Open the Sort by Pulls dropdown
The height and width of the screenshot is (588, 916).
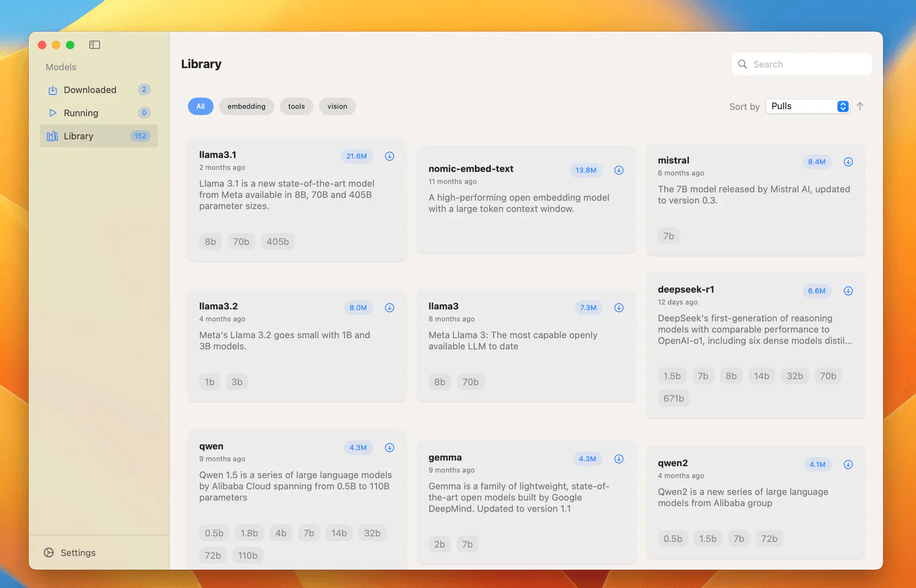pos(807,106)
